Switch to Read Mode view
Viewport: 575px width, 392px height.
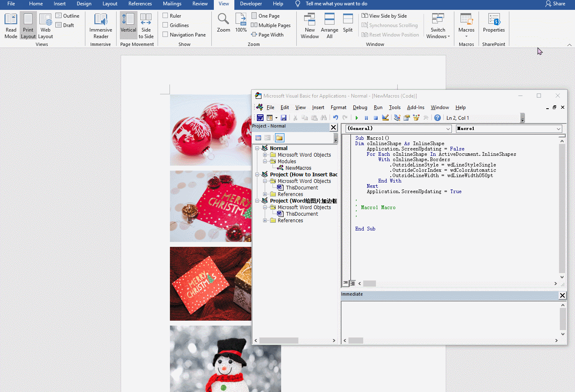tap(11, 26)
